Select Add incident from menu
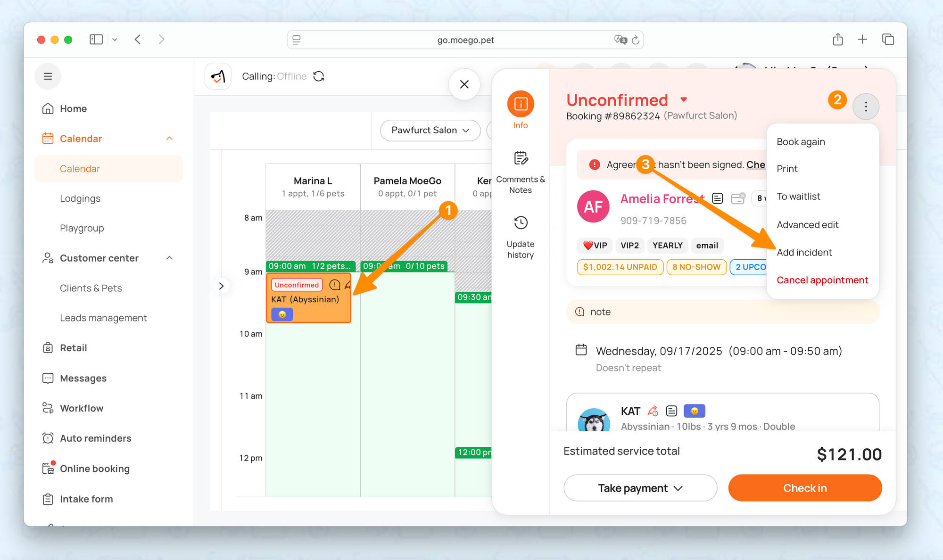This screenshot has width=943, height=560. coord(804,252)
